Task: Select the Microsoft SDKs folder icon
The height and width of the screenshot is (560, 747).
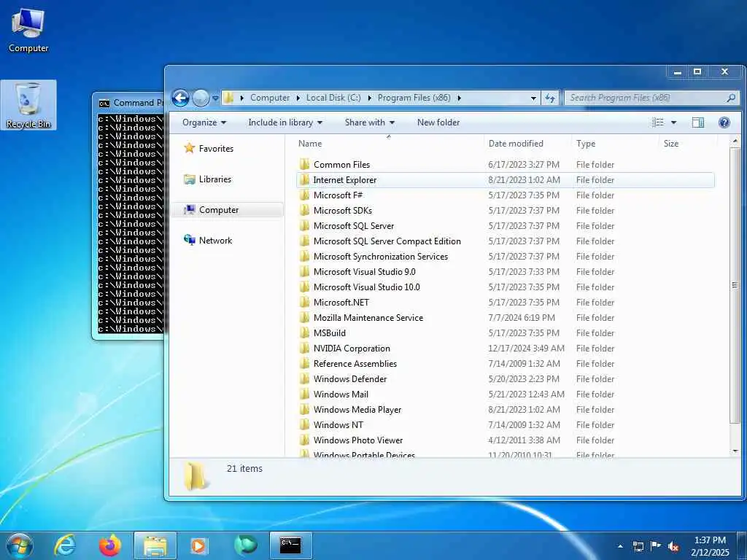Action: click(304, 211)
